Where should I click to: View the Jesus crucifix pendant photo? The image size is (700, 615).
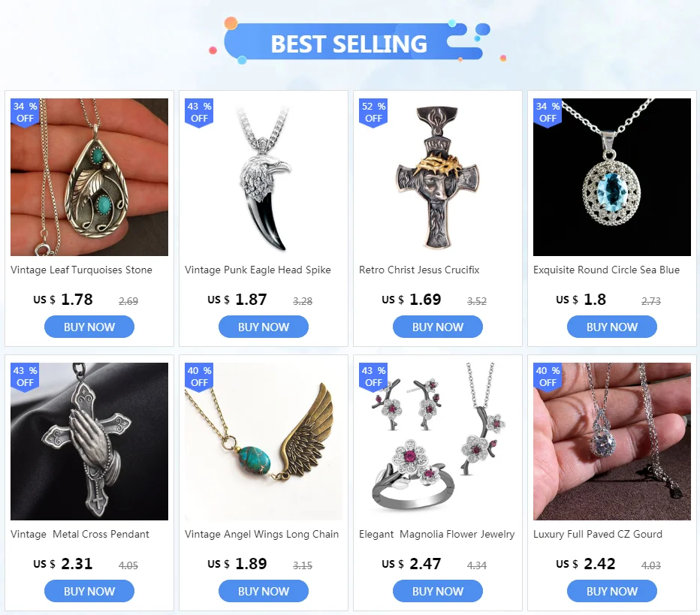[x=437, y=177]
